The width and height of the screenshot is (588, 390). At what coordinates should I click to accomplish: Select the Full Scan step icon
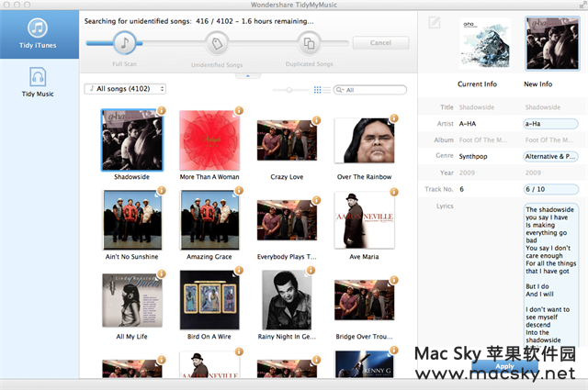tap(125, 43)
